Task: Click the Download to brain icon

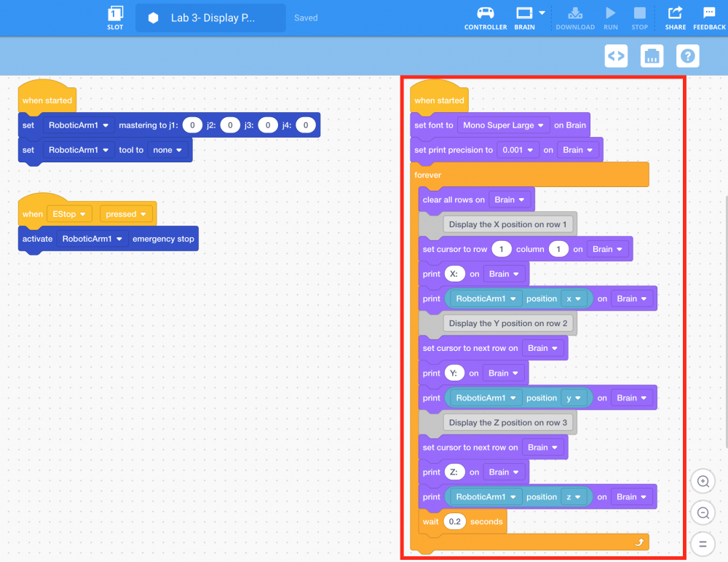Action: 574,17
